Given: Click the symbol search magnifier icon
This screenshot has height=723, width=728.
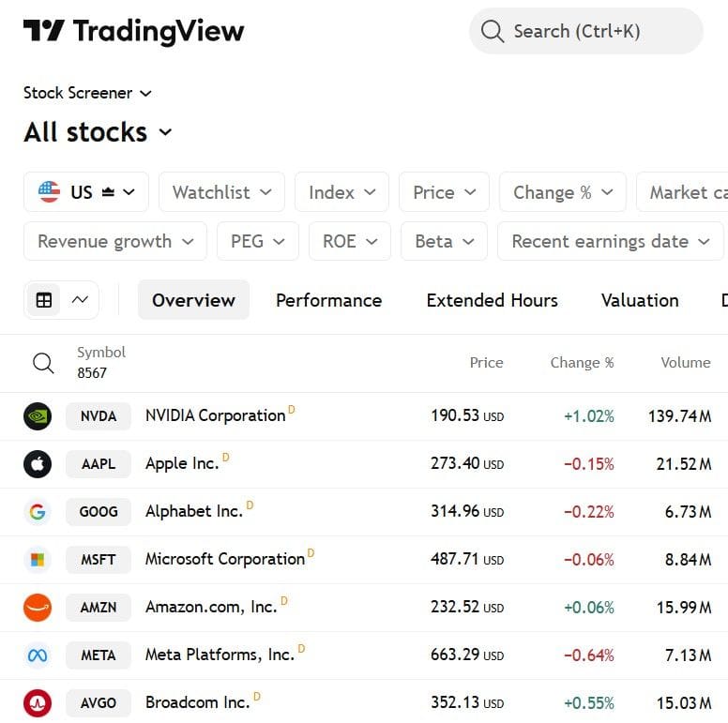Looking at the screenshot, I should click(x=43, y=363).
